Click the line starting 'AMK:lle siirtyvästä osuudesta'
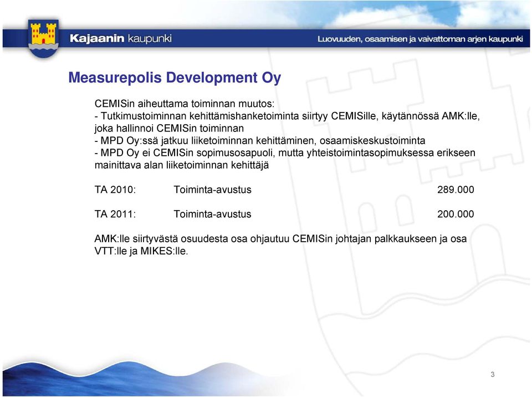 (x=280, y=239)
